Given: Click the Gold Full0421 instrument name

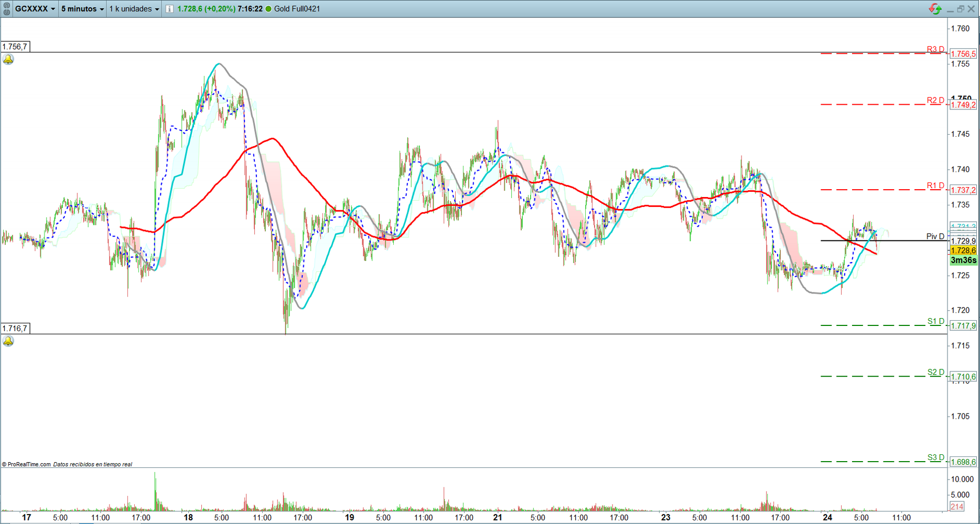Looking at the screenshot, I should coord(297,9).
